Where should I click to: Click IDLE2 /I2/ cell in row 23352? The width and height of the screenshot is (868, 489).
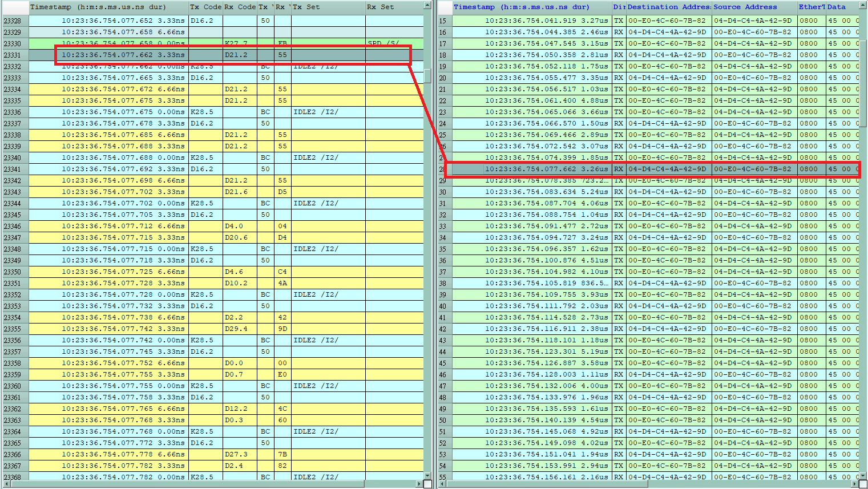328,294
